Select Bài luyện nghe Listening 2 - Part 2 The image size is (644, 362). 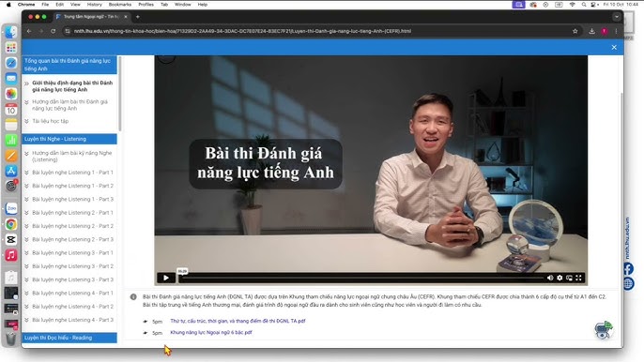(72, 226)
